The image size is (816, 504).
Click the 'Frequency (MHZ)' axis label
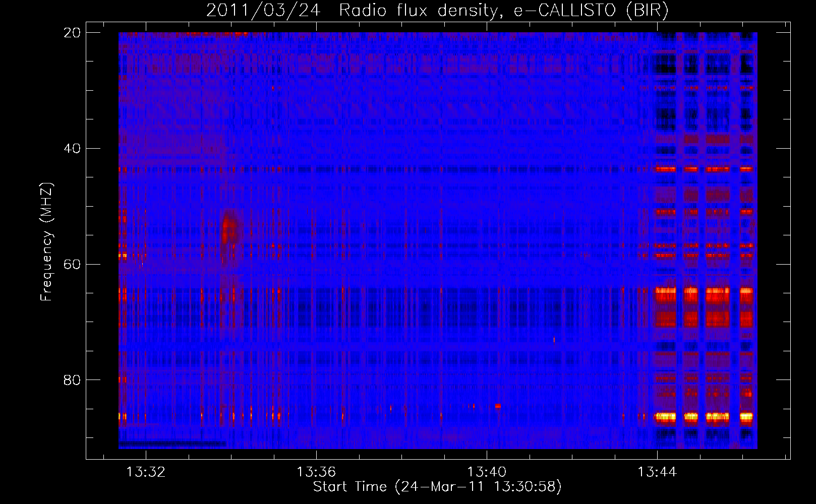46,242
